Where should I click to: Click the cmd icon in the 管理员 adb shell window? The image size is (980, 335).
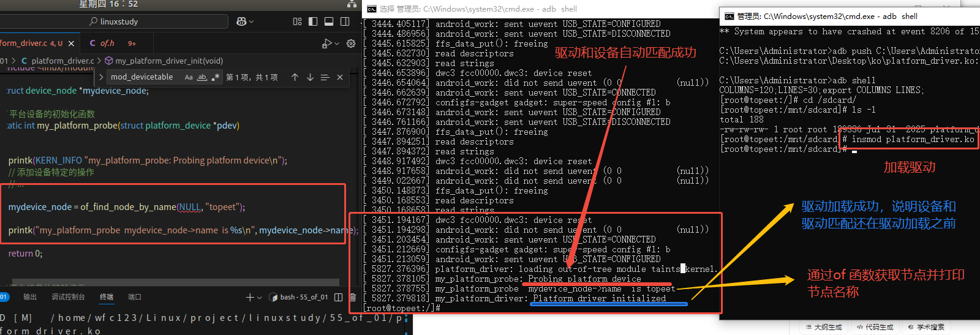pyautogui.click(x=729, y=17)
